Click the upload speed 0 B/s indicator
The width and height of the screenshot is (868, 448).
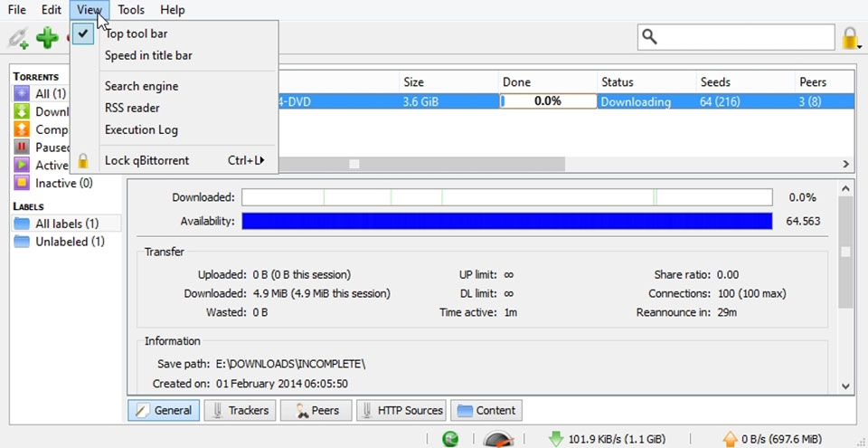pyautogui.click(x=772, y=439)
